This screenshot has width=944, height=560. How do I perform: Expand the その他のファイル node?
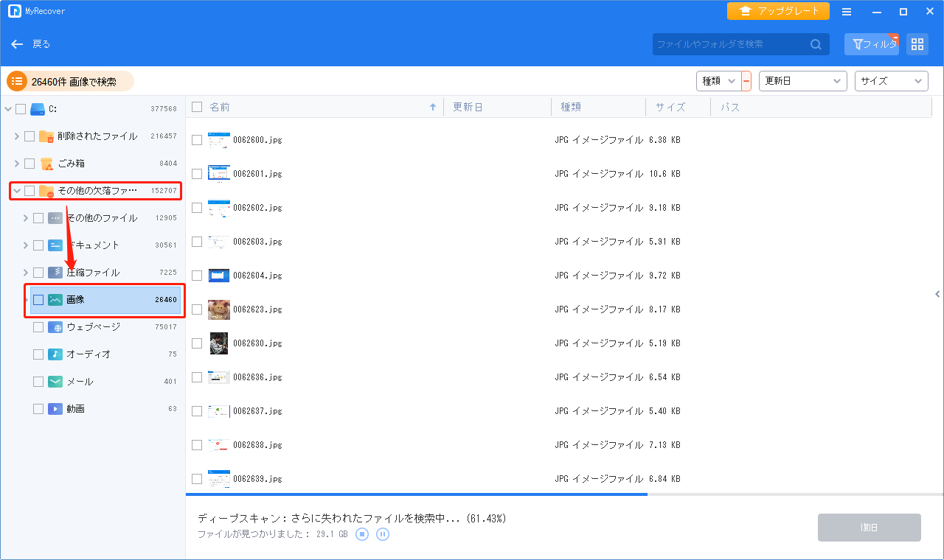(x=26, y=218)
